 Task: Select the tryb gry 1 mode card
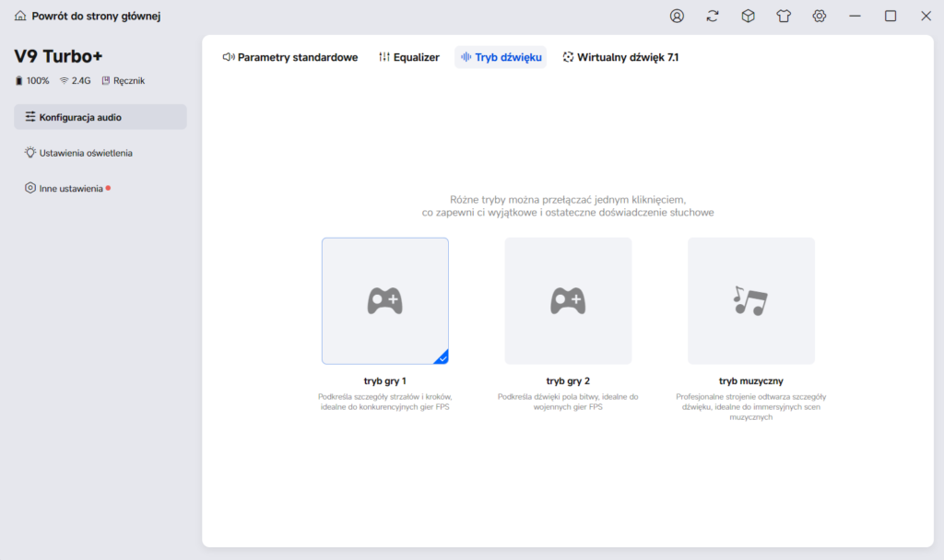[x=384, y=301]
